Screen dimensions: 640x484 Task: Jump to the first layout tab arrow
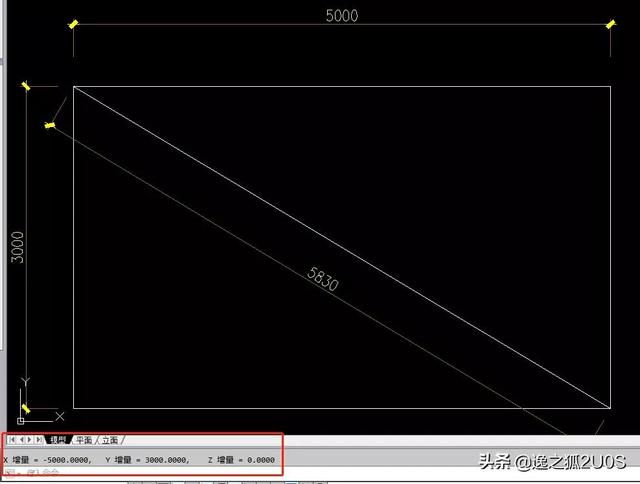[x=12, y=440]
